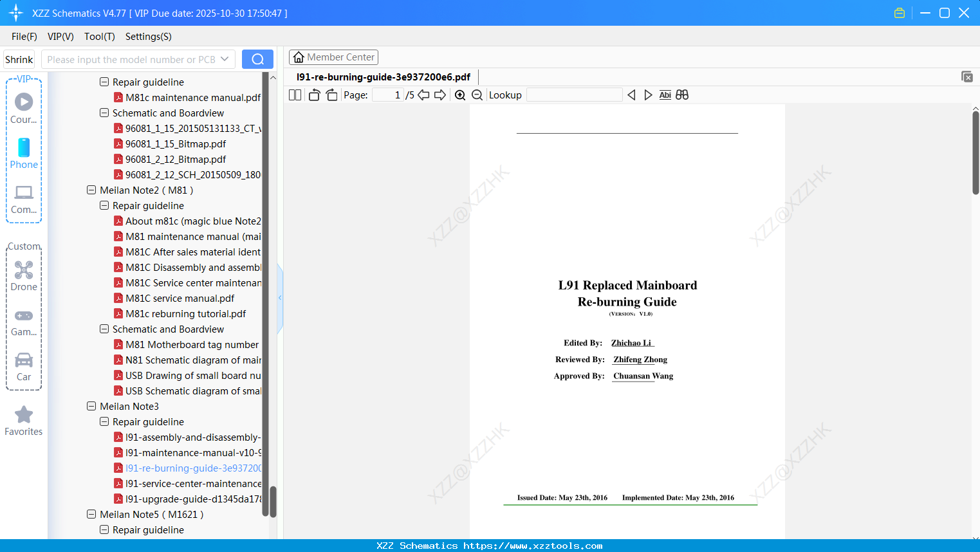This screenshot has height=552, width=980.
Task: Open search with the binoculars icon
Action: (682, 95)
